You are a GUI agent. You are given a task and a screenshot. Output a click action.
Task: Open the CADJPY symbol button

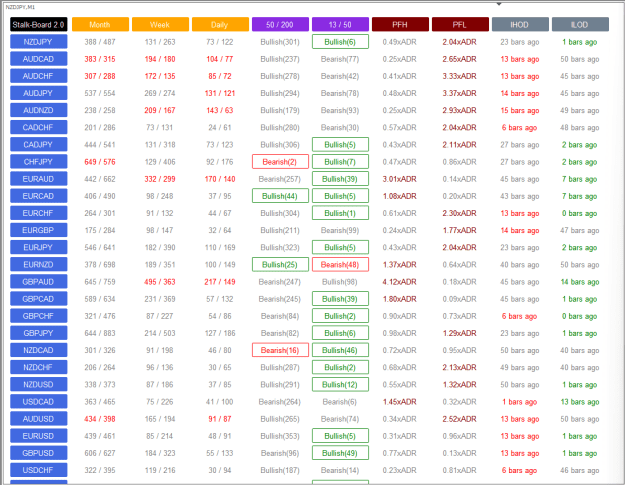click(x=39, y=145)
